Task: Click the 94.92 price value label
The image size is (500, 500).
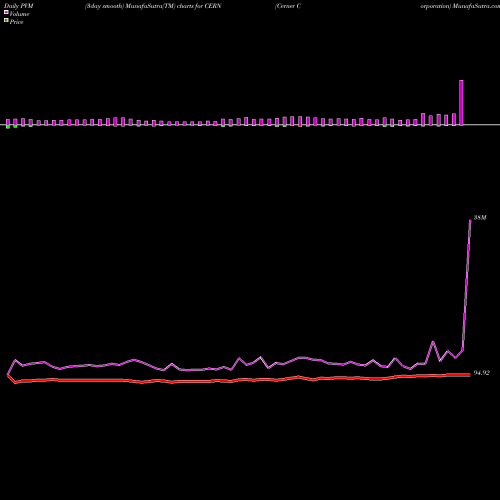Action: click(x=482, y=373)
